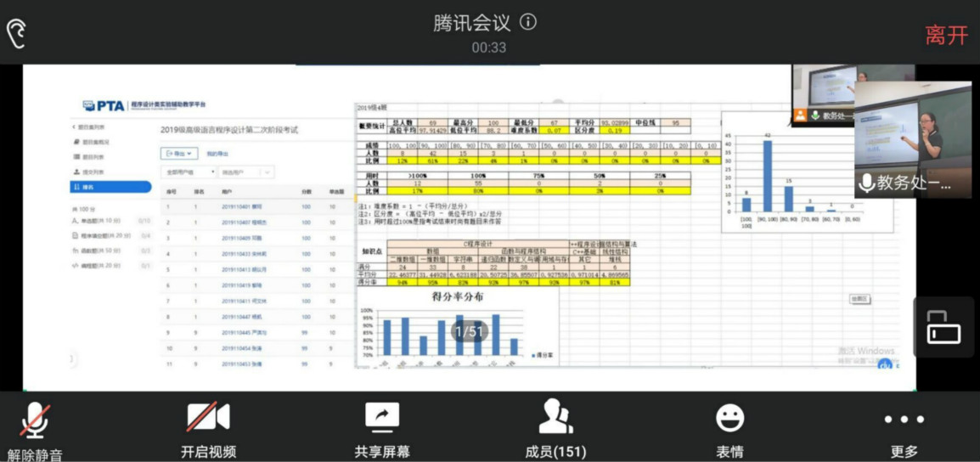The width and height of the screenshot is (980, 462).
Task: Click the 用户 column header
Action: [x=226, y=192]
